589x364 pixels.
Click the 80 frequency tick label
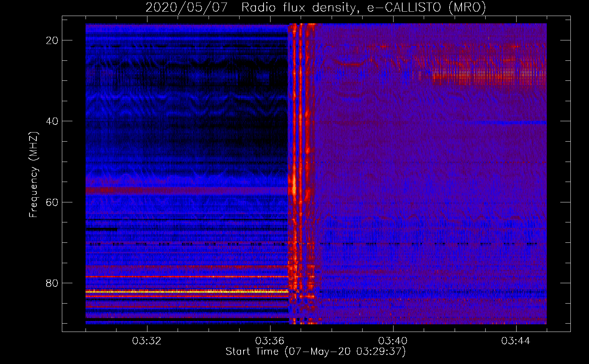52,283
